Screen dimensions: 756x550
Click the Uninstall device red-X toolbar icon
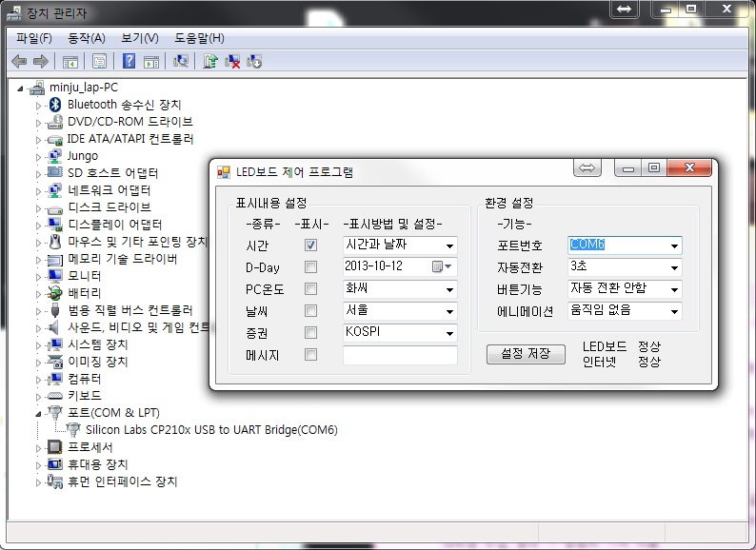232,61
